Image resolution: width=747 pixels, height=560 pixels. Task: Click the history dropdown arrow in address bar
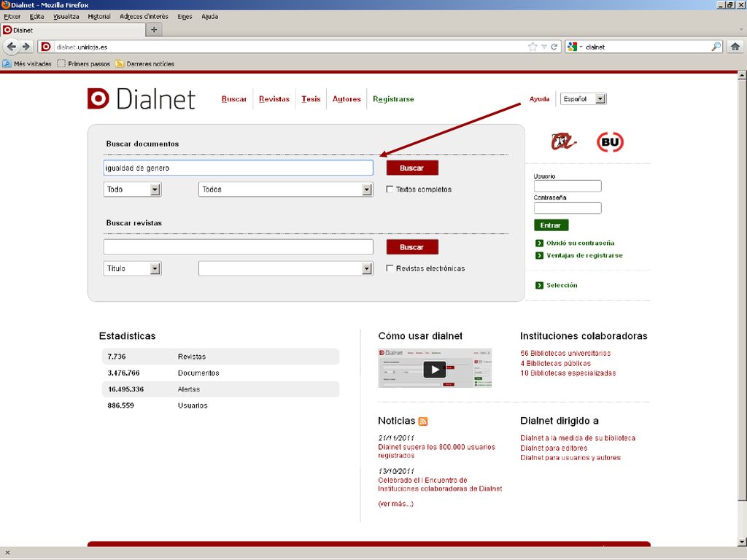click(544, 47)
